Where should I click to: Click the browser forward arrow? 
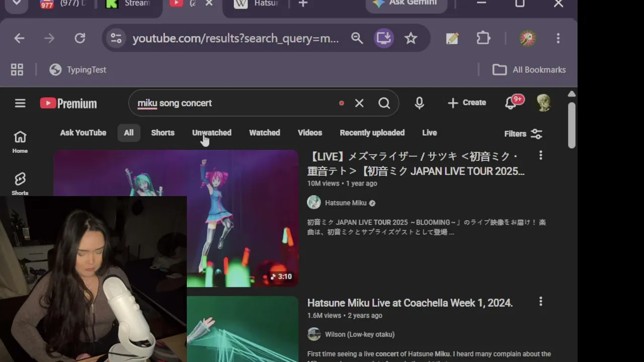[x=49, y=38]
